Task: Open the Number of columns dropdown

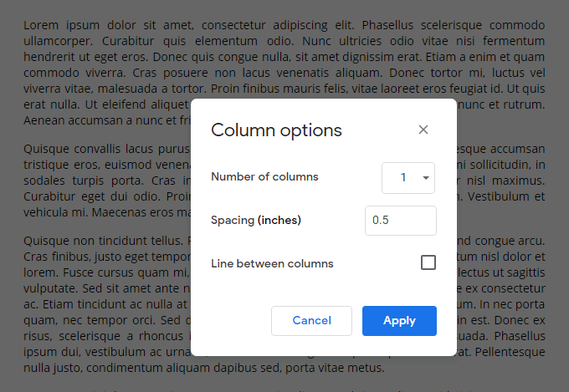Action: [x=408, y=177]
